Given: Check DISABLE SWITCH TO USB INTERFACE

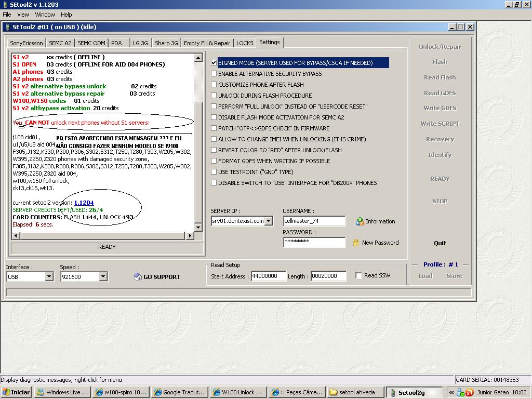Looking at the screenshot, I should click(214, 182).
